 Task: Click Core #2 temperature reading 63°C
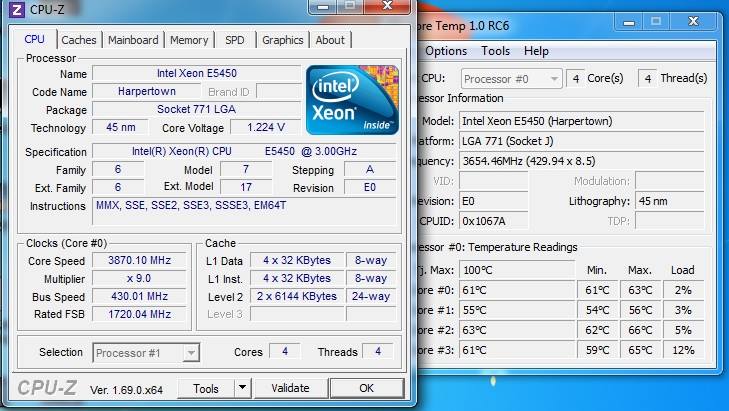point(517,330)
